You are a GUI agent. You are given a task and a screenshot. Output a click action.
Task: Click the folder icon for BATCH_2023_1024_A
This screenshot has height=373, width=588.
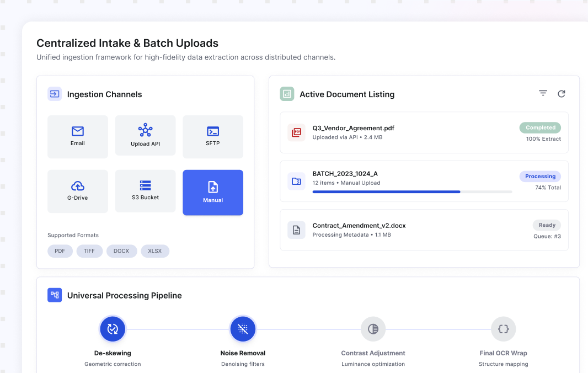(296, 181)
